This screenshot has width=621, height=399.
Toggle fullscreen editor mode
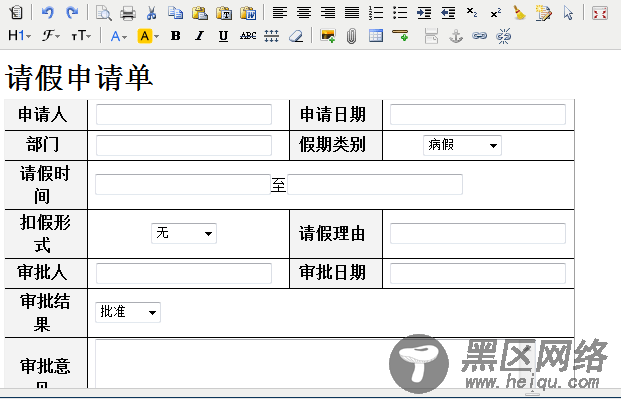click(x=600, y=13)
